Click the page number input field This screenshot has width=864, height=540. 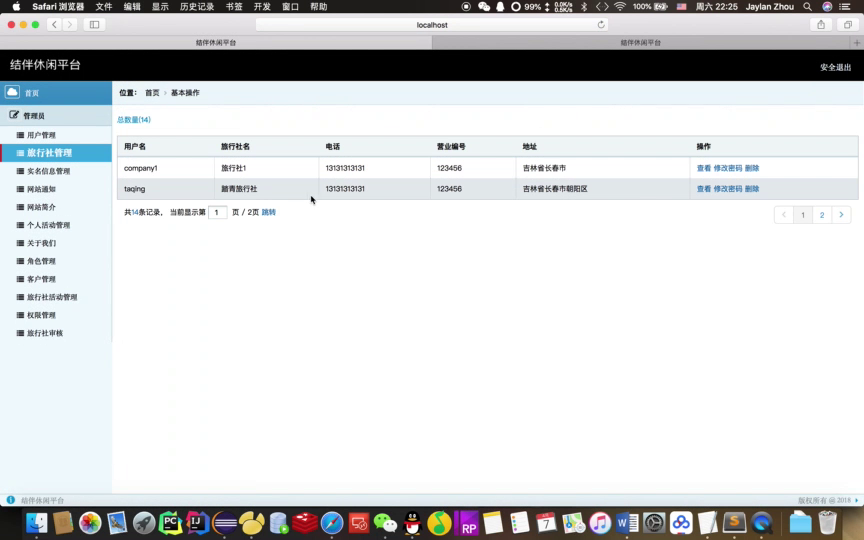pyautogui.click(x=218, y=212)
